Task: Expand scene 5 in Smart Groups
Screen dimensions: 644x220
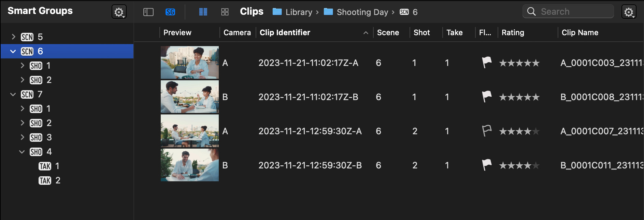Action: coord(13,37)
